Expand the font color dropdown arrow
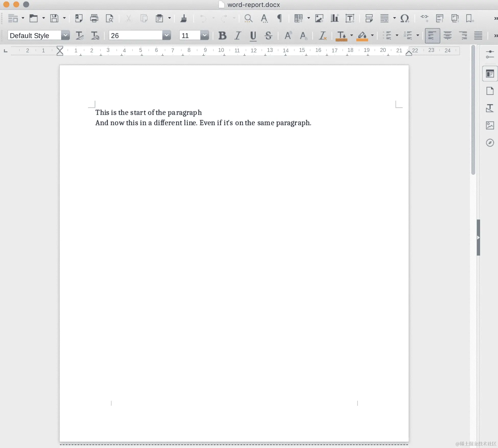This screenshot has height=448, width=498. [352, 35]
